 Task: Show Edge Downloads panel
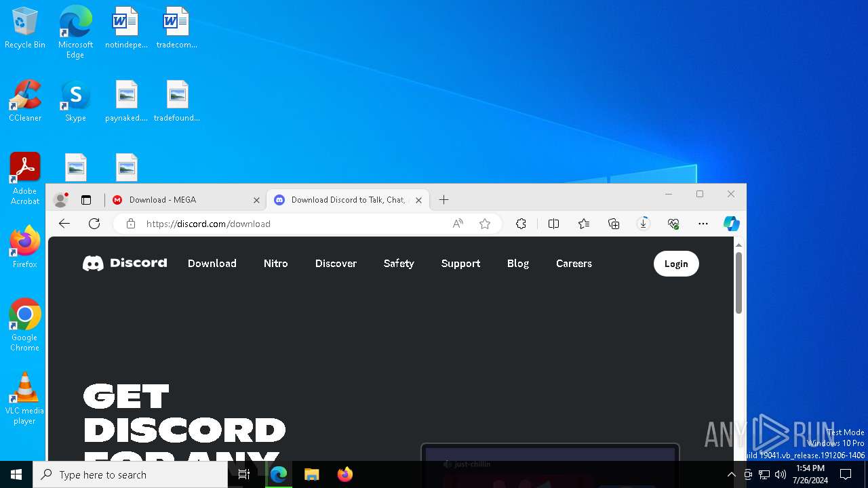point(644,224)
